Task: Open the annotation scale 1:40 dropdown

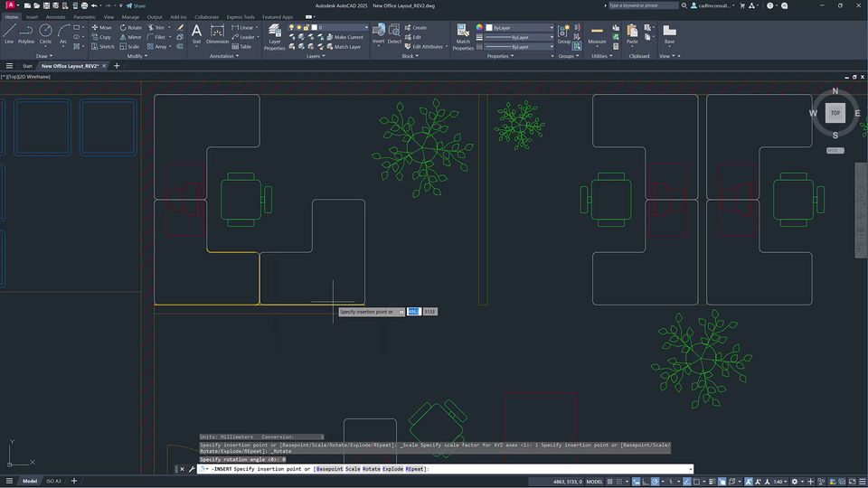Action: tap(781, 482)
